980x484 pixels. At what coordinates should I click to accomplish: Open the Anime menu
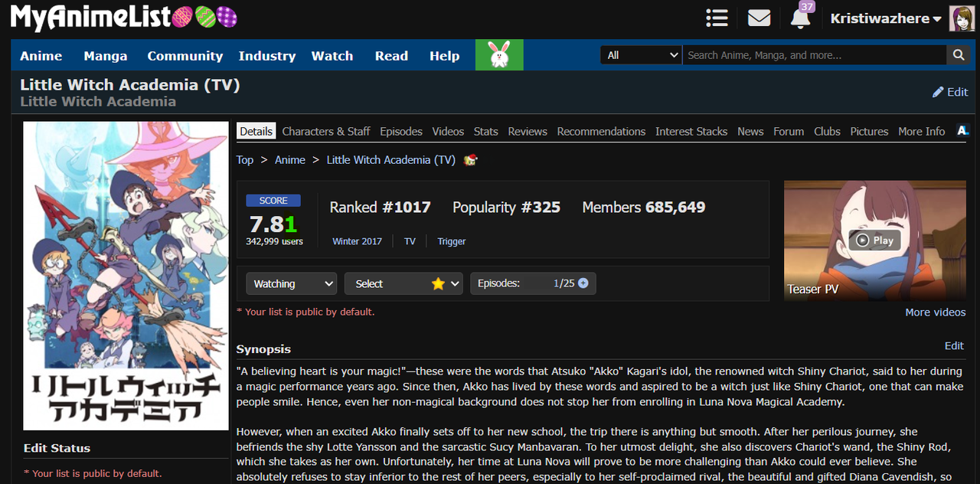[41, 56]
